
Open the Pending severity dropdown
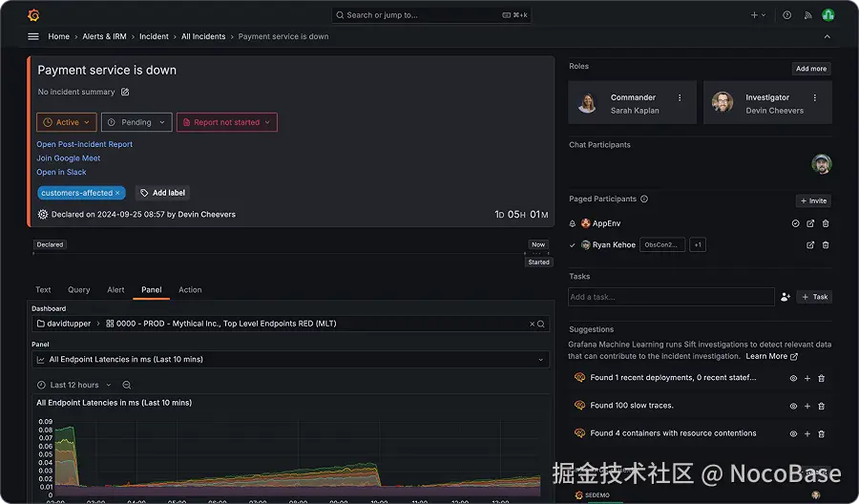coord(136,122)
